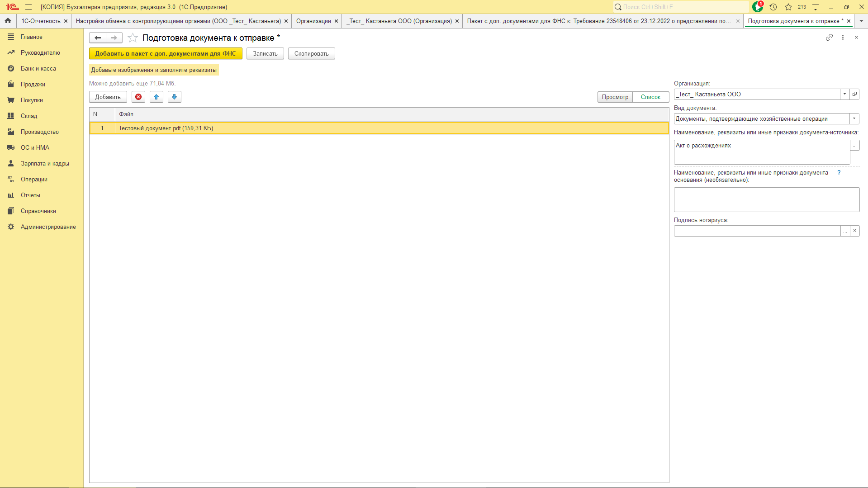Viewport: 868px width, 488px height.
Task: Move file down with blue arrow
Action: 174,97
